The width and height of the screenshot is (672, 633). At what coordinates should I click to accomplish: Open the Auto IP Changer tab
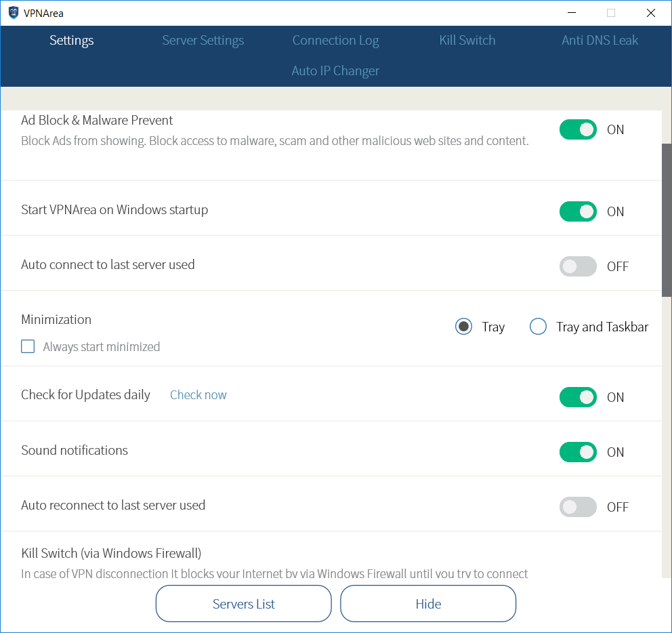click(x=335, y=70)
